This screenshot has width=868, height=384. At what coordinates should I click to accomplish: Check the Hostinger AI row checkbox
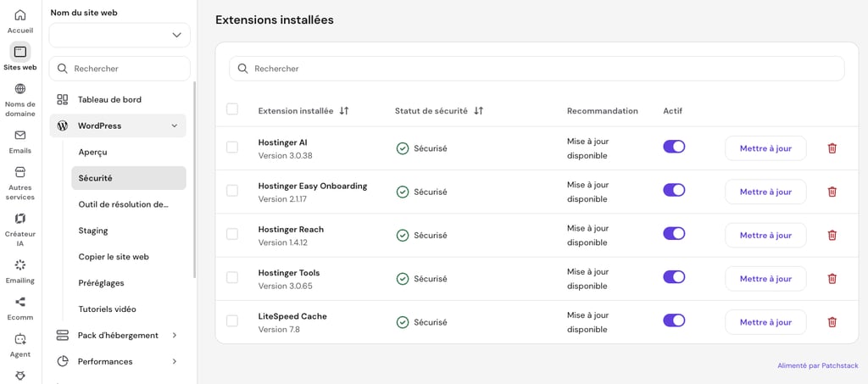pos(232,147)
